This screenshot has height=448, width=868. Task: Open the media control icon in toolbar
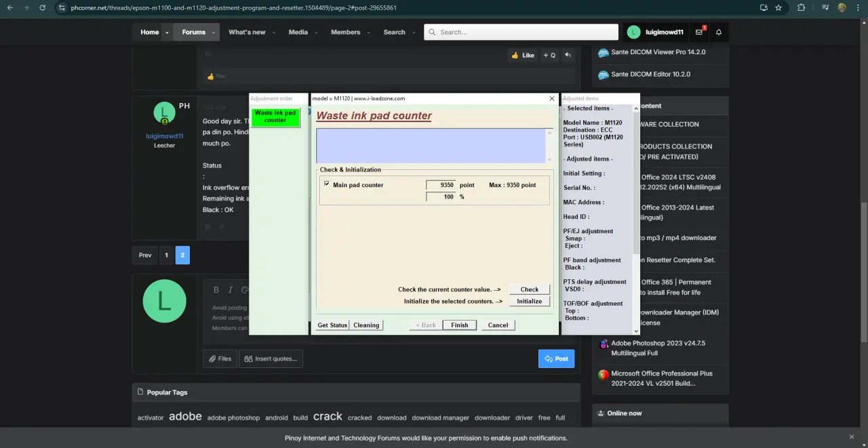point(825,7)
